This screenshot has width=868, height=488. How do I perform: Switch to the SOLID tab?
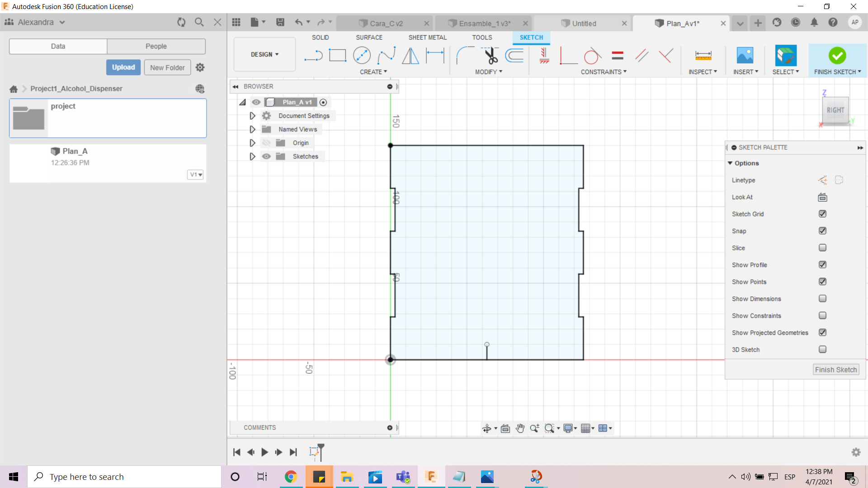tap(320, 38)
